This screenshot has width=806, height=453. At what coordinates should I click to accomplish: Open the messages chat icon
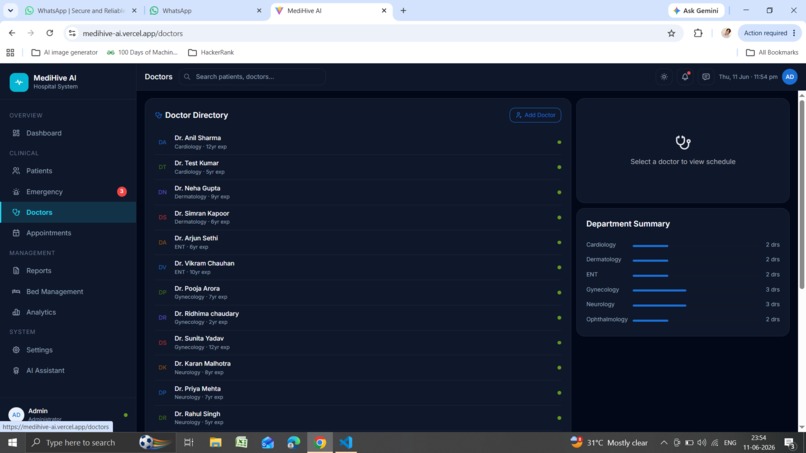click(x=706, y=77)
